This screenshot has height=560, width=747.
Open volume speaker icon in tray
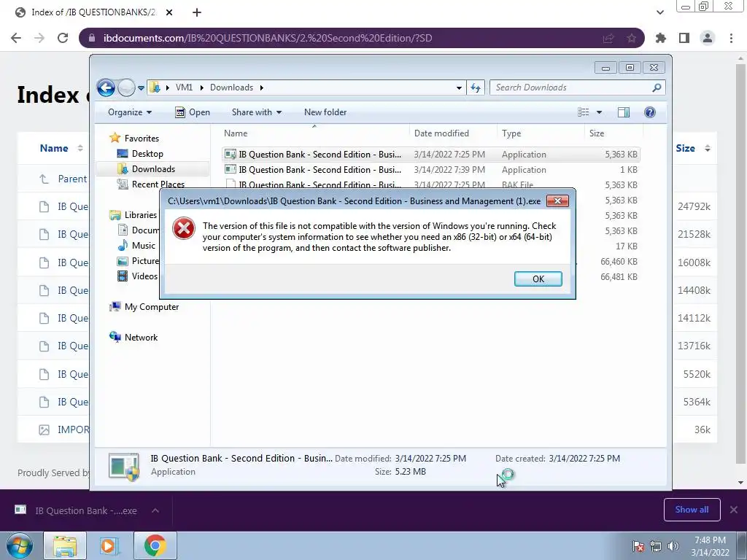click(673, 546)
